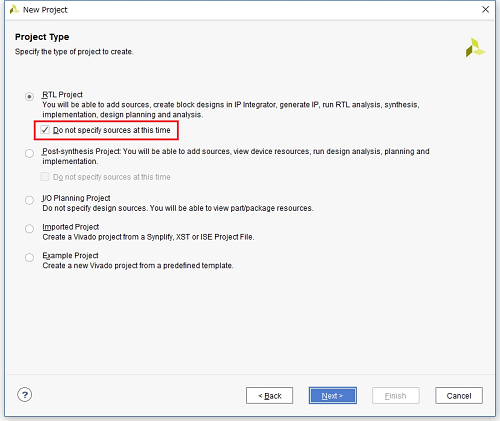Viewport: 500px width, 421px height.
Task: Cancel the new project wizard
Action: (459, 396)
